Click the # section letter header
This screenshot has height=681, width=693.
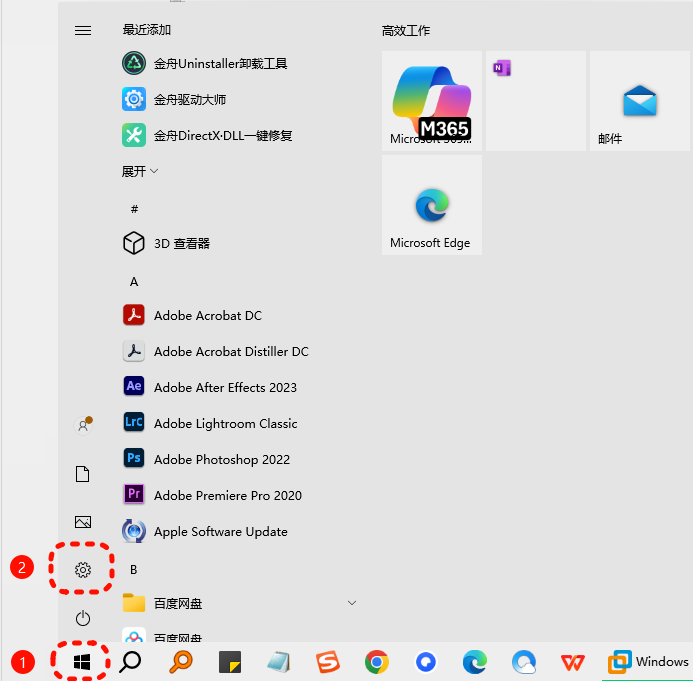pyautogui.click(x=134, y=209)
